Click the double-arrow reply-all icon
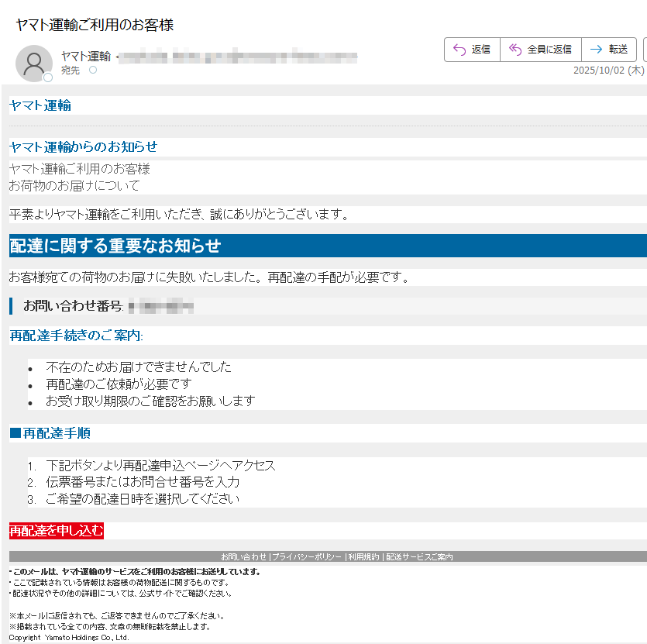This screenshot has height=644, width=647. 515,49
